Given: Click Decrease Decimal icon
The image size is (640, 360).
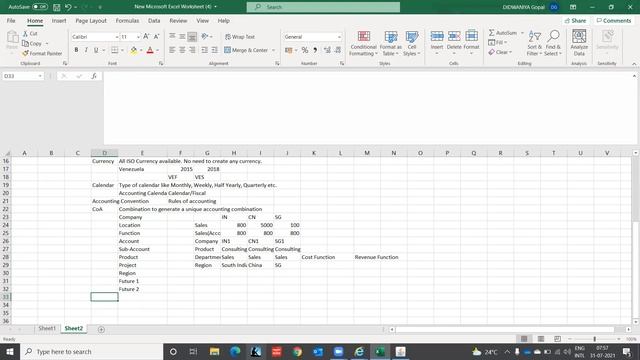Looking at the screenshot, I should tap(338, 50).
